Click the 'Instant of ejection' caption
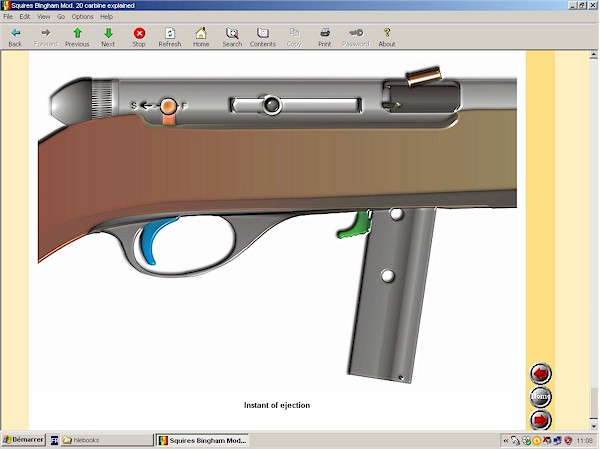The image size is (600, 450). click(x=277, y=405)
